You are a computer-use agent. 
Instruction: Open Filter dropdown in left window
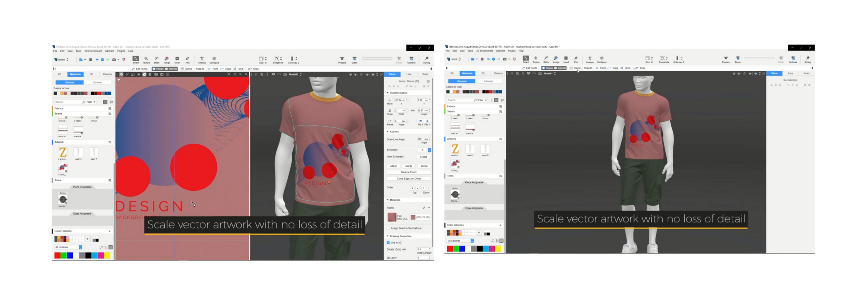tap(91, 102)
